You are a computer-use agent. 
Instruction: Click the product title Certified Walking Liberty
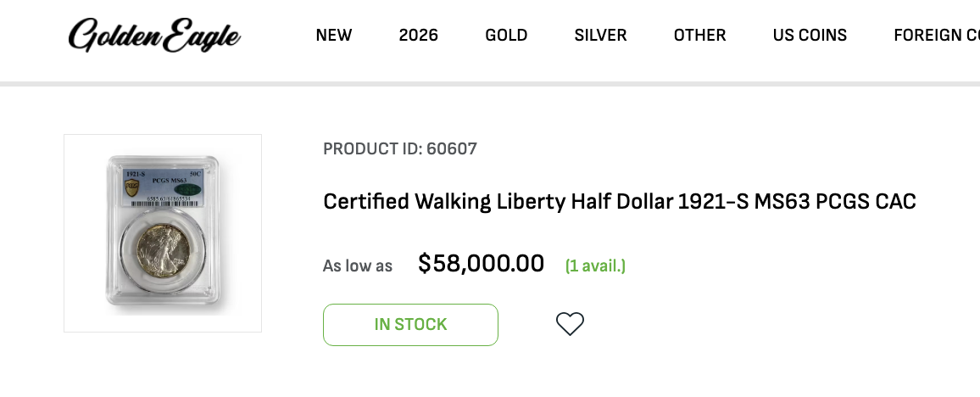coord(620,201)
